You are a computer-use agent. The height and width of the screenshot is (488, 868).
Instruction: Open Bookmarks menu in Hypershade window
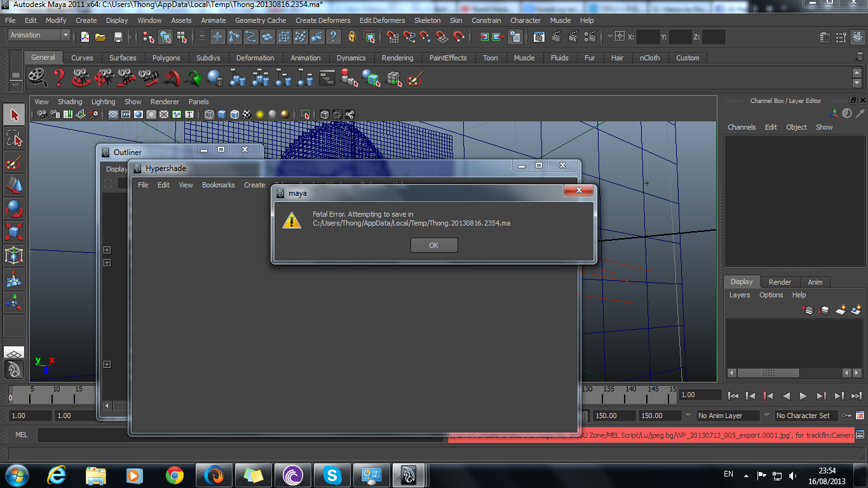219,185
